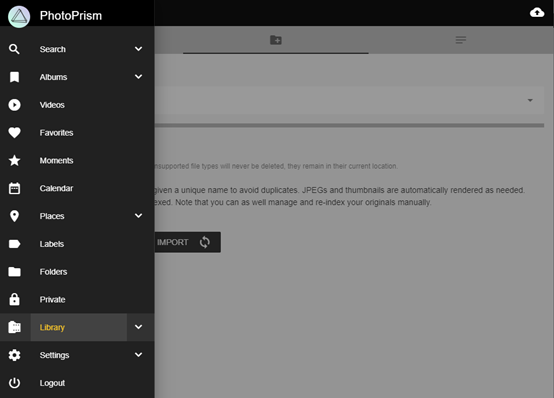The image size is (554, 398).
Task: Select the Library film icon
Action: [x=14, y=327]
